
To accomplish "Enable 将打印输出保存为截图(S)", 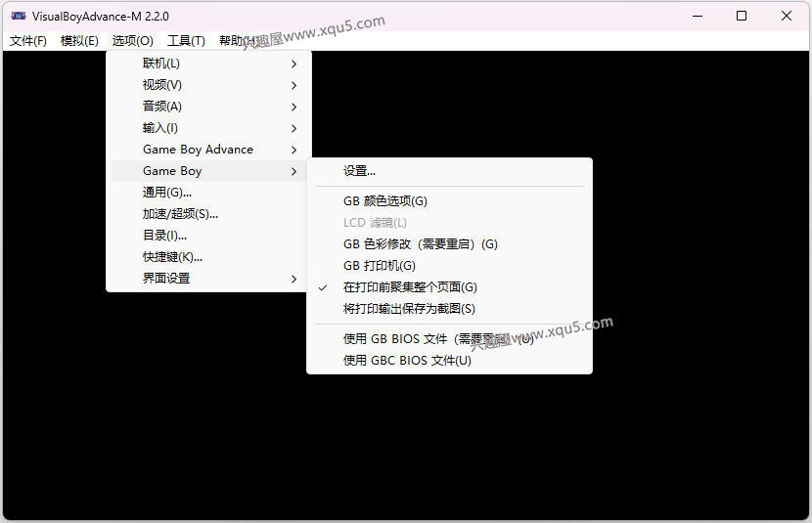I will [449, 309].
